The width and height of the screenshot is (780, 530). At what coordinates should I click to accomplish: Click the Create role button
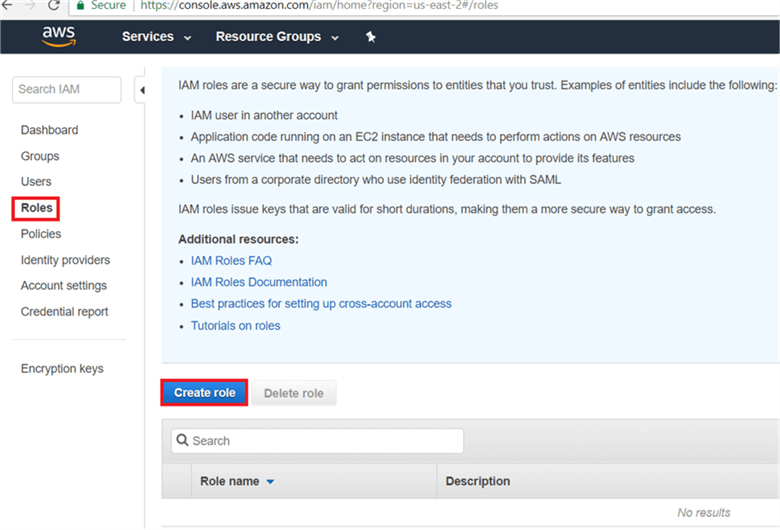(204, 393)
